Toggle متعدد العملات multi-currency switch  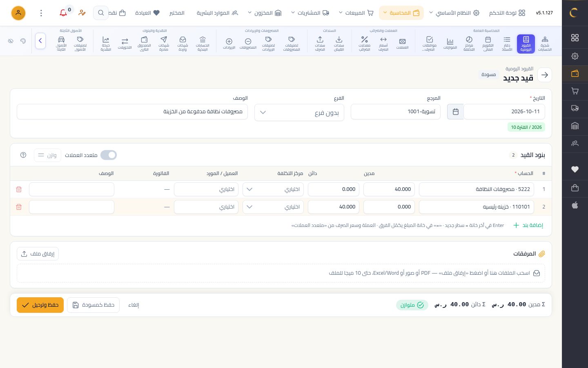point(109,155)
